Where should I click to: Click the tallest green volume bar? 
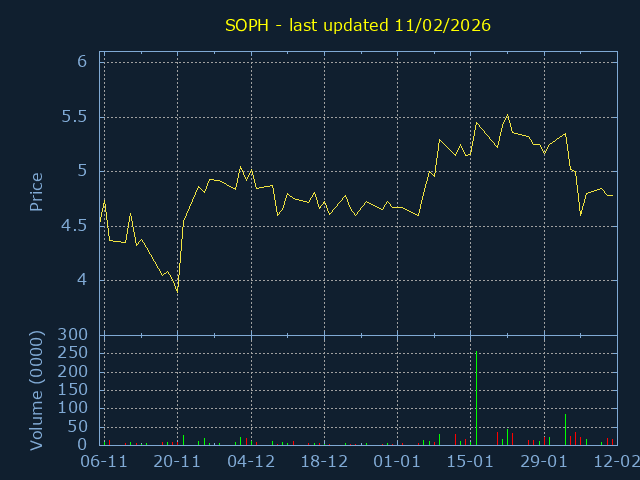click(476, 398)
